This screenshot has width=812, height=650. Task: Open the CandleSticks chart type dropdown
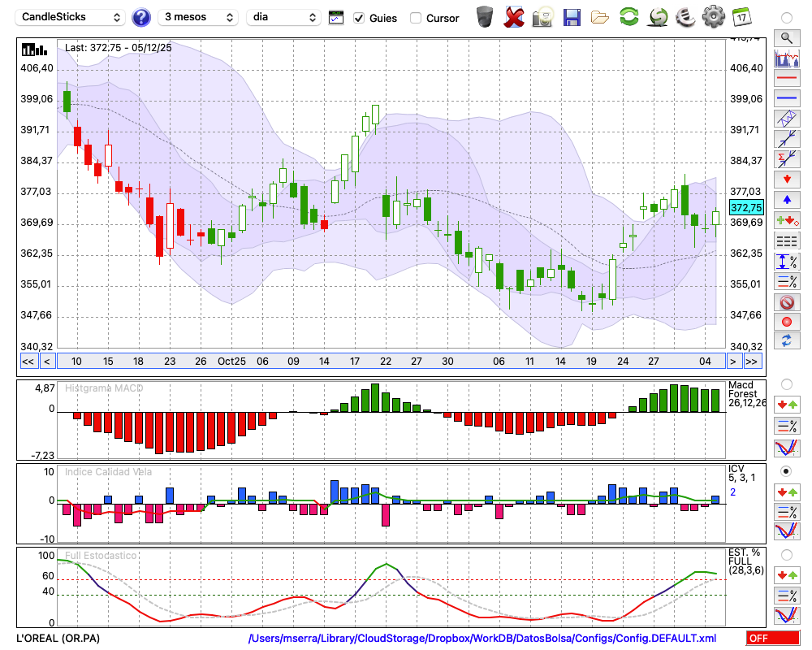click(x=71, y=17)
